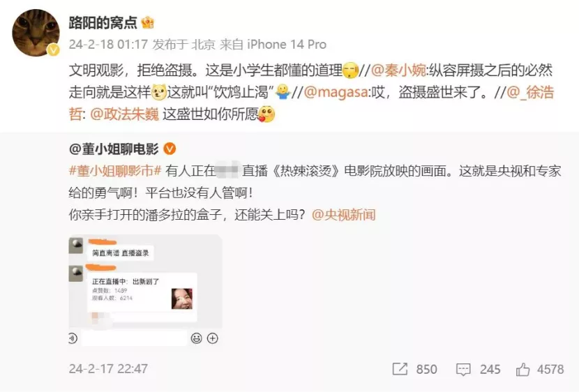Open the original poster @董小姐聊电影
Image resolution: width=579 pixels, height=392 pixels.
click(x=114, y=149)
